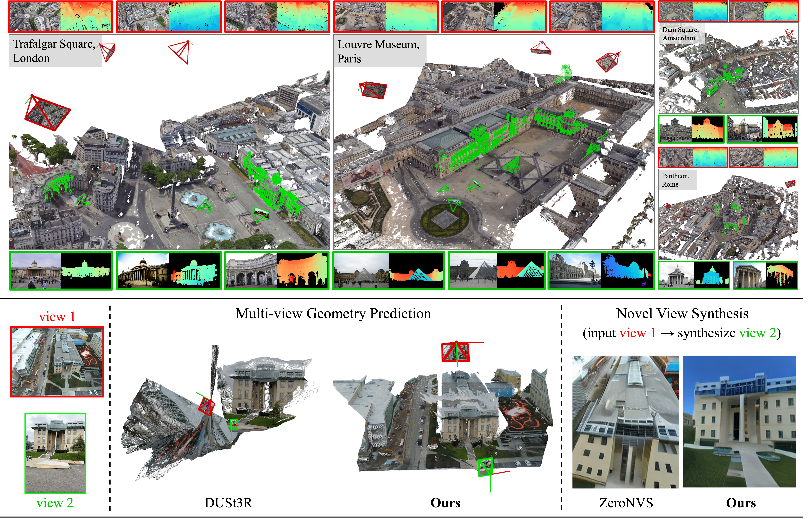The image size is (812, 519).
Task: Click the Multi-view Geometry Prediction heading
Action: click(333, 314)
